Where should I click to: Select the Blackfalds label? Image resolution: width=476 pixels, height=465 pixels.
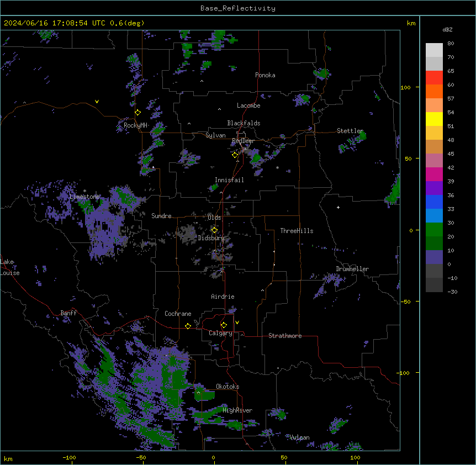click(x=244, y=123)
